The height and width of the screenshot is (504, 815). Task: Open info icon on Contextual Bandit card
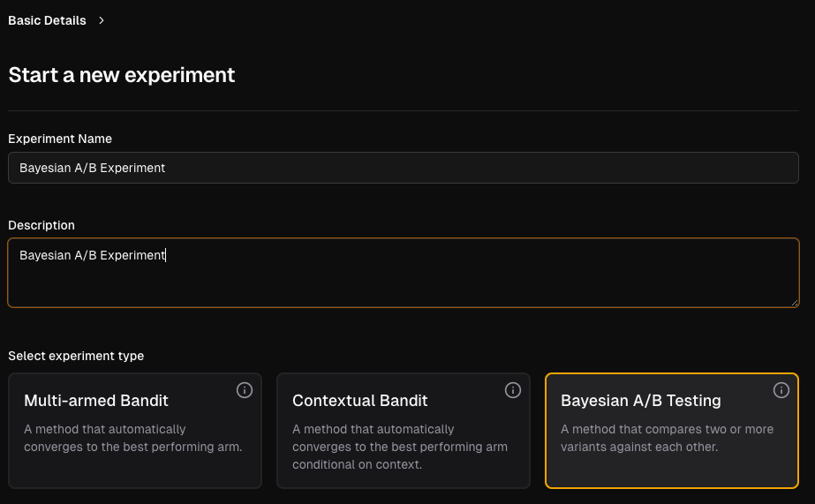click(x=512, y=390)
